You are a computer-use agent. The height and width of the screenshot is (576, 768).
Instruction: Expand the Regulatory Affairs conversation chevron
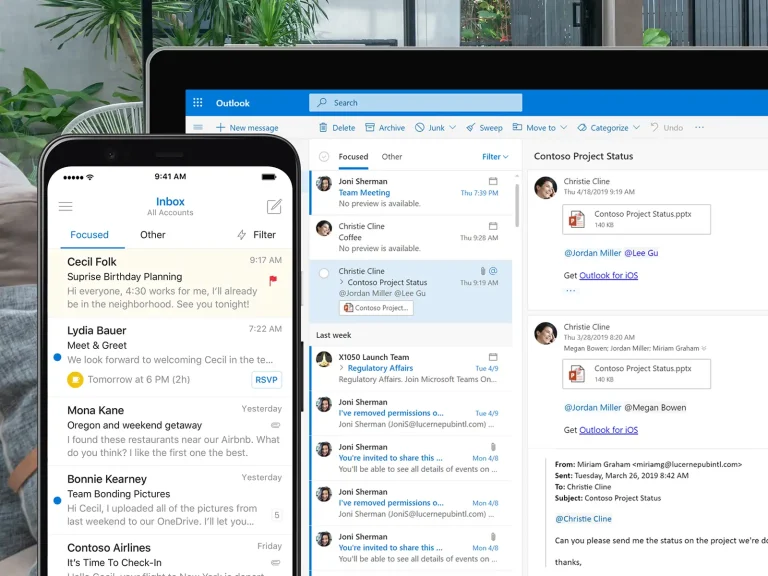(x=342, y=368)
